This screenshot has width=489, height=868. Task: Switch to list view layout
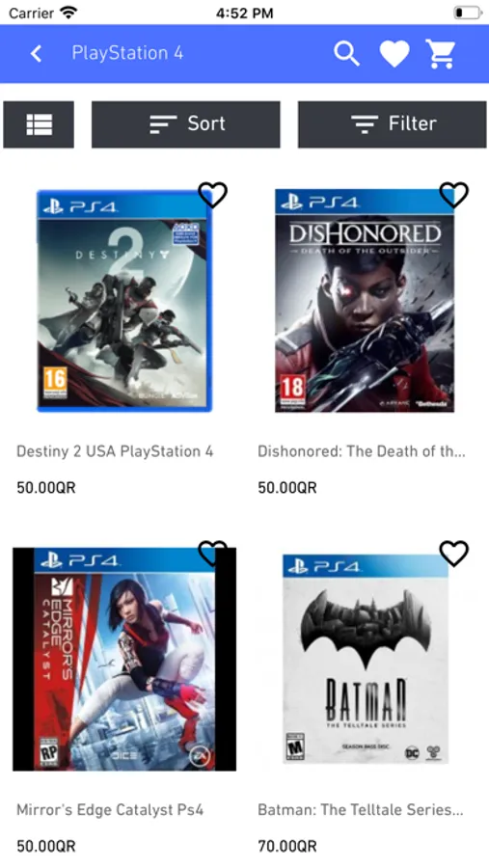point(39,124)
